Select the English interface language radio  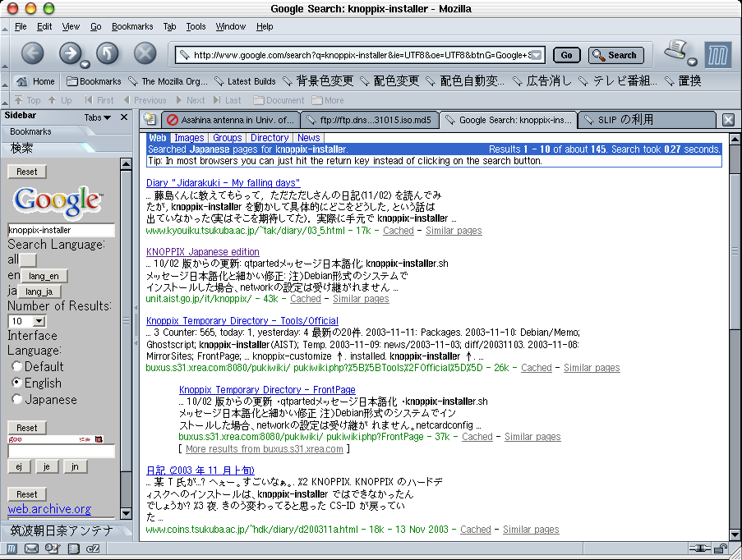(17, 382)
